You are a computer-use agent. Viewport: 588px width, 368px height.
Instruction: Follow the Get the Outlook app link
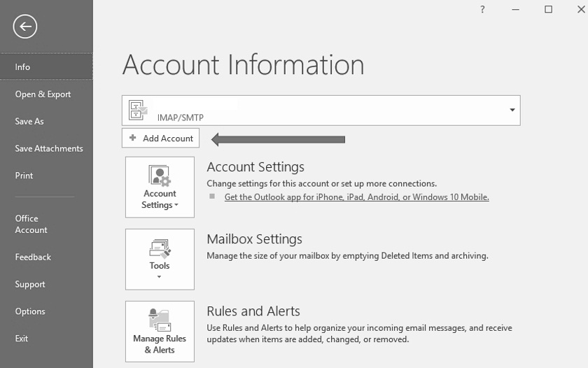tap(356, 197)
